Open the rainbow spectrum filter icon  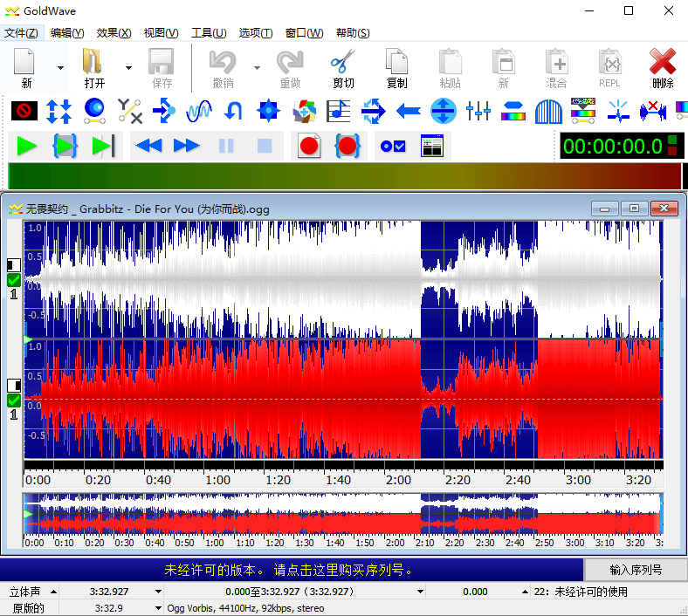point(513,111)
